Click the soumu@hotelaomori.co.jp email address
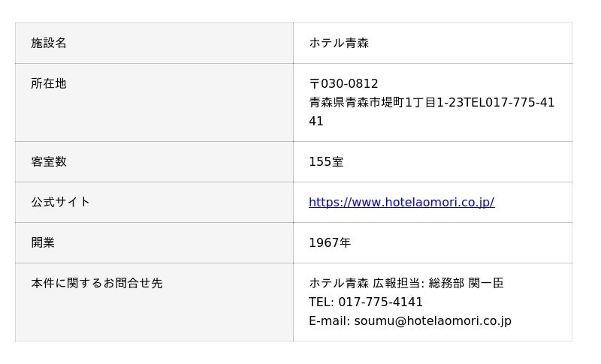 click(x=433, y=320)
